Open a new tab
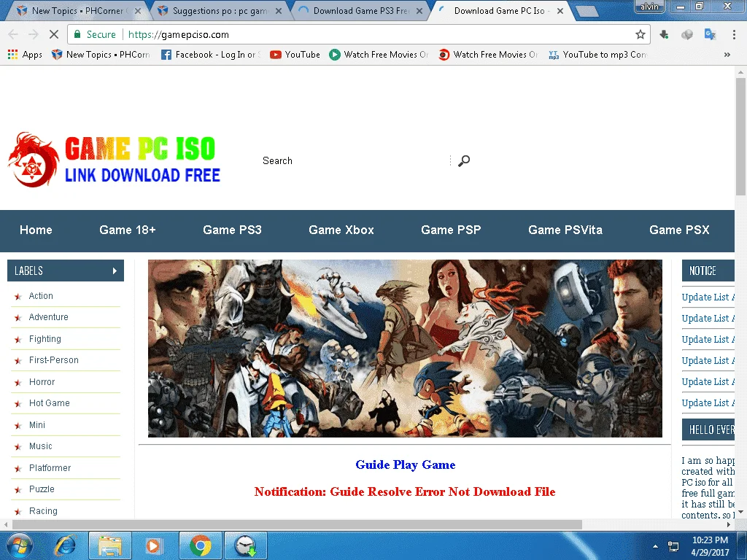This screenshot has width=747, height=560. point(587,11)
